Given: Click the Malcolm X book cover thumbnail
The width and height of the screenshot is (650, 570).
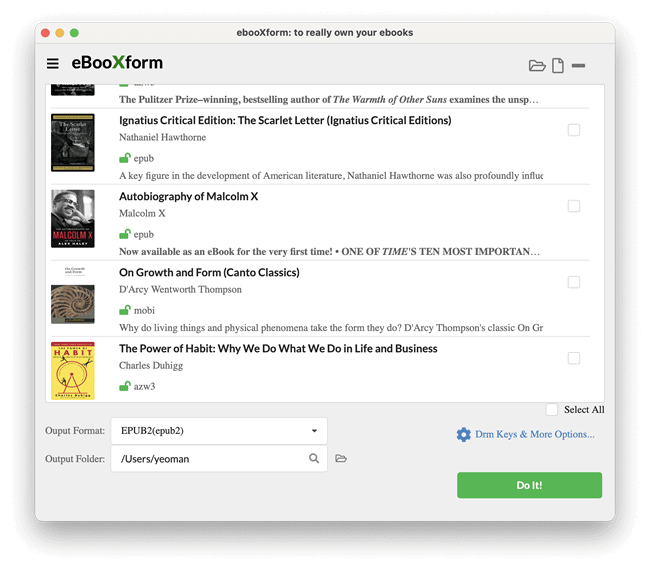Looking at the screenshot, I should tap(72, 219).
